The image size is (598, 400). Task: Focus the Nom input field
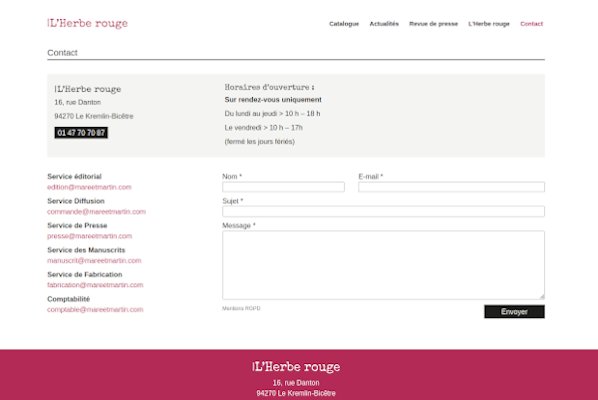pyautogui.click(x=283, y=187)
